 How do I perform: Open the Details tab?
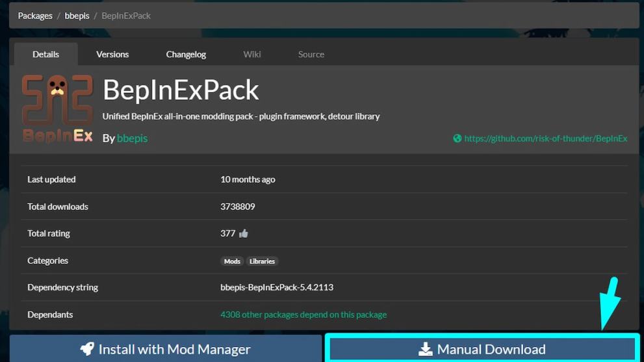pos(45,54)
